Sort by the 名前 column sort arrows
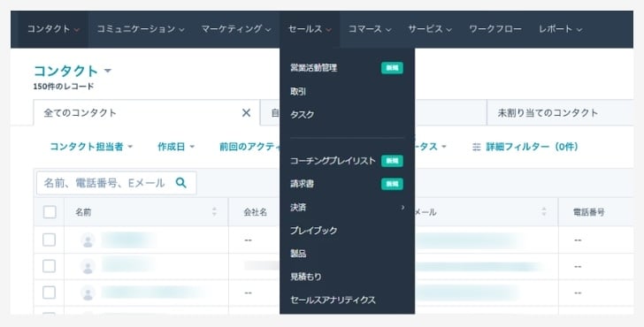This screenshot has height=327, width=644. [x=214, y=212]
